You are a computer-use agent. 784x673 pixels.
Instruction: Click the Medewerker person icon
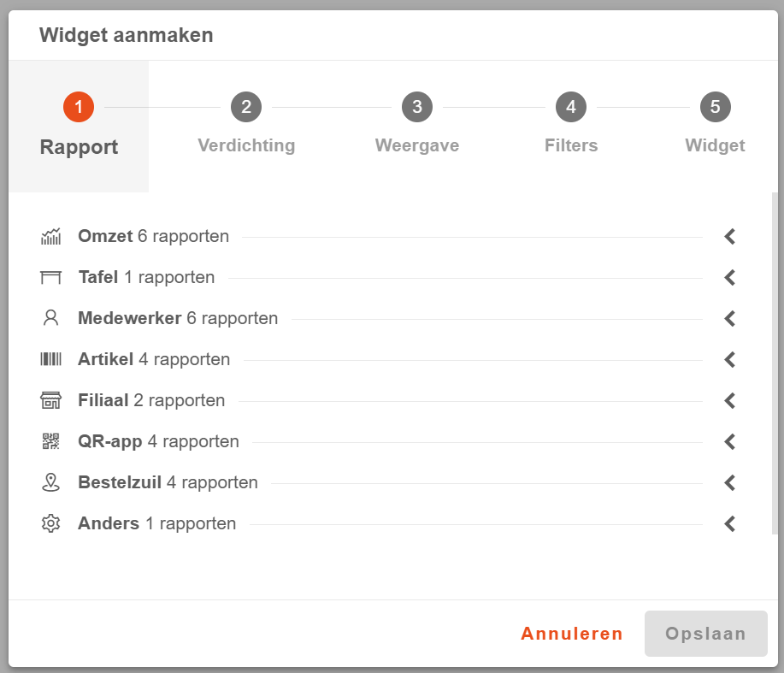[x=51, y=318]
